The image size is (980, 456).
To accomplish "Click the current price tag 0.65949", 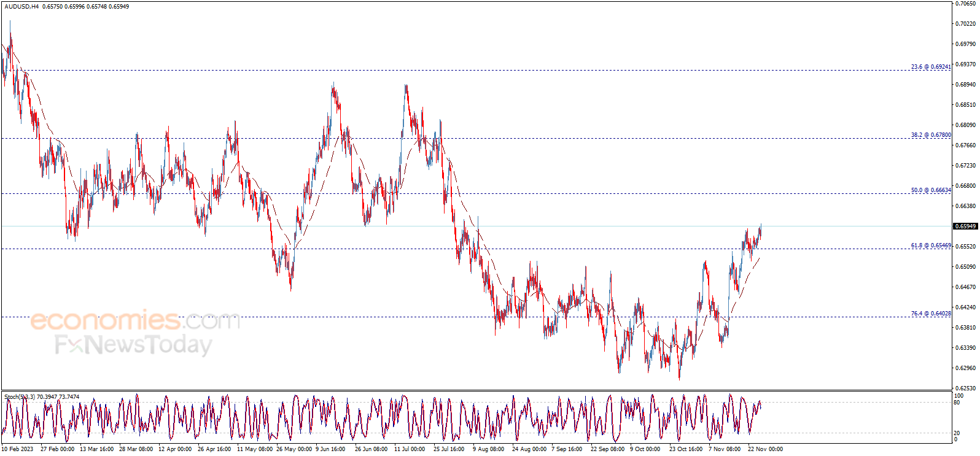I will [965, 226].
